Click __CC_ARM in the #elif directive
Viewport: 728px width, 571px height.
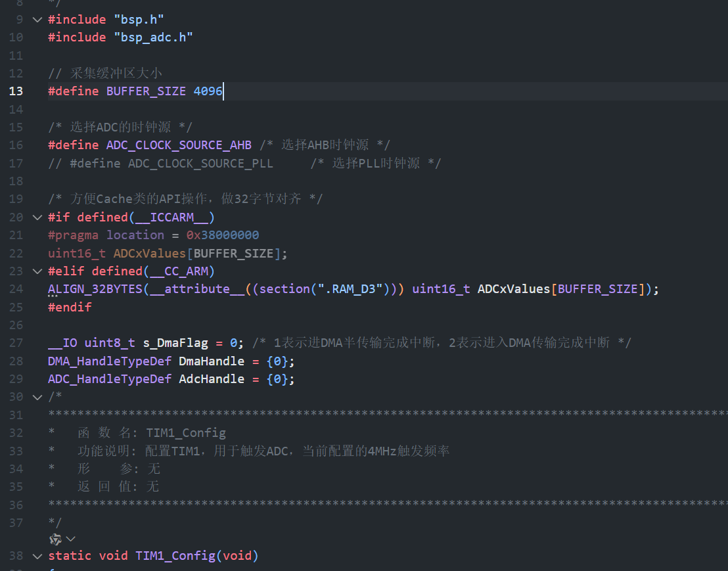(179, 271)
